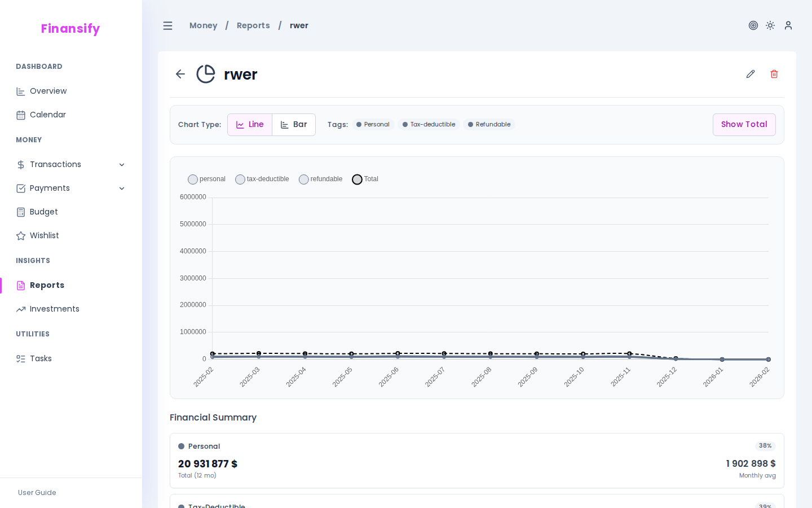The image size is (812, 508).
Task: Go to Investments in sidebar
Action: 54,309
